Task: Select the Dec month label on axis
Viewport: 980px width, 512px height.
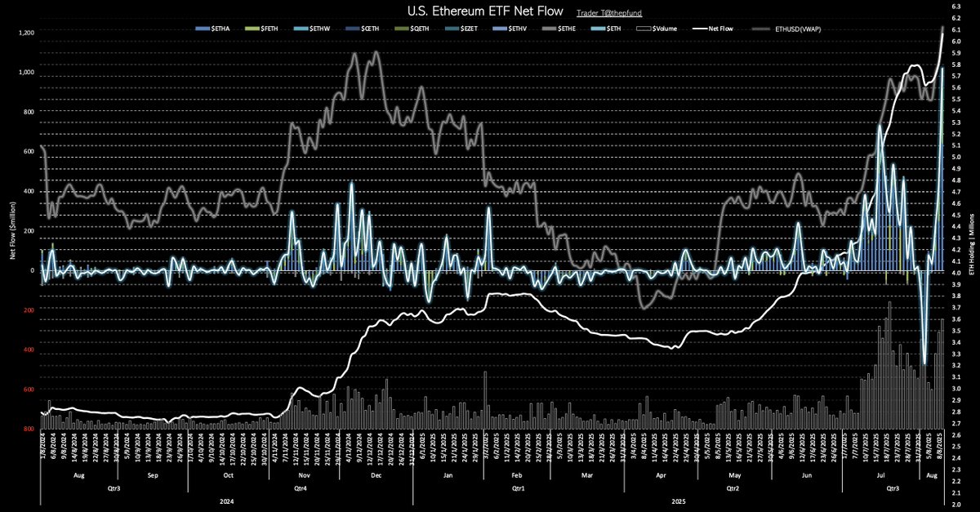Action: [x=376, y=474]
